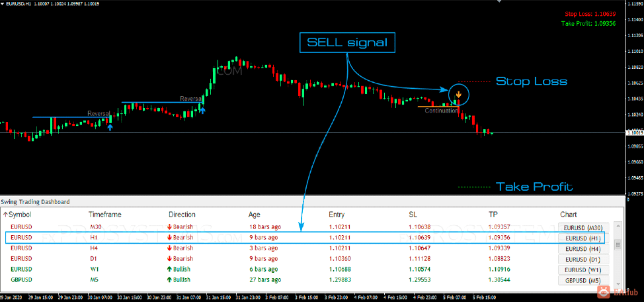Select the GBPUSD symbol cell
644x302 pixels.
coord(21,279)
